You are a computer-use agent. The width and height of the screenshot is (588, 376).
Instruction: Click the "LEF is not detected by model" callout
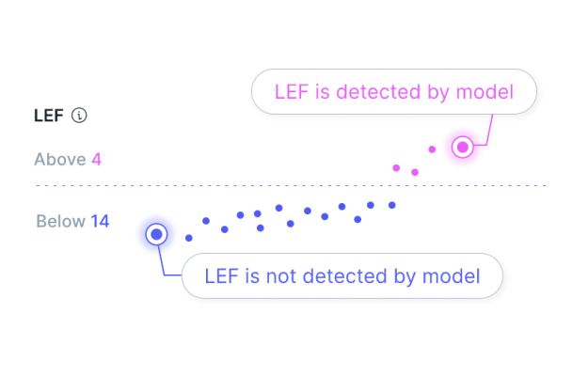(342, 276)
